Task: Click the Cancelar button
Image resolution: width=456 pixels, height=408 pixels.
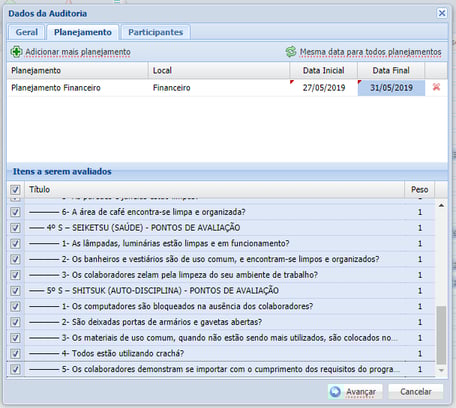Action: 416,392
